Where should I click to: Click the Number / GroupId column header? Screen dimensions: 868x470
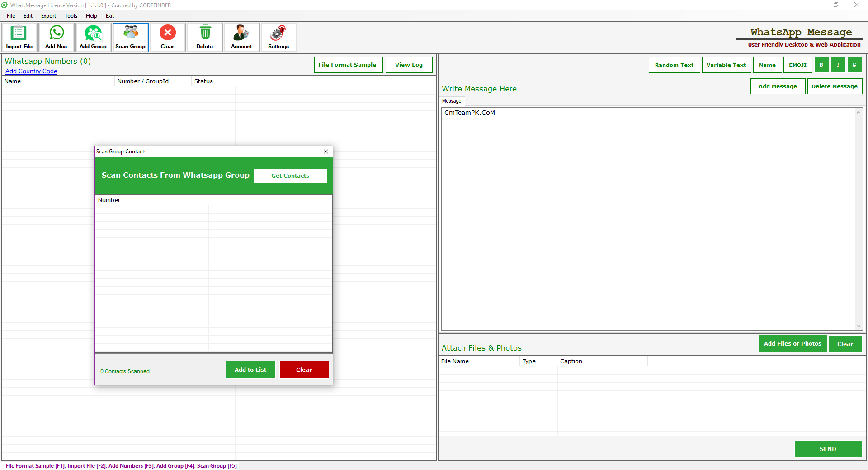pos(153,81)
